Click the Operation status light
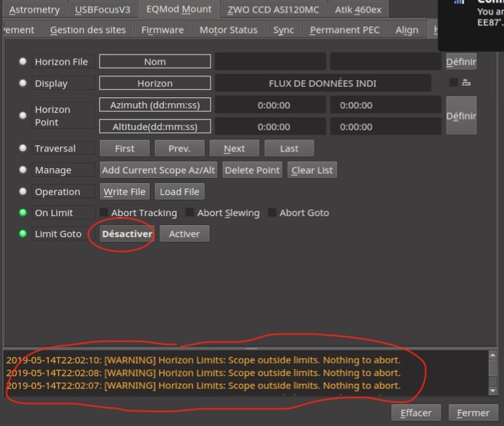The image size is (504, 426). pyautogui.click(x=23, y=191)
